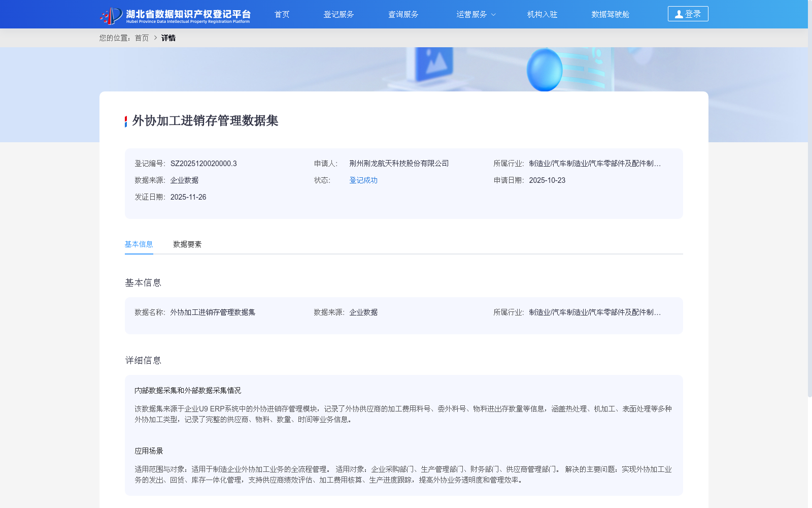
Task: Click 首页 in the top navigation
Action: 282,14
